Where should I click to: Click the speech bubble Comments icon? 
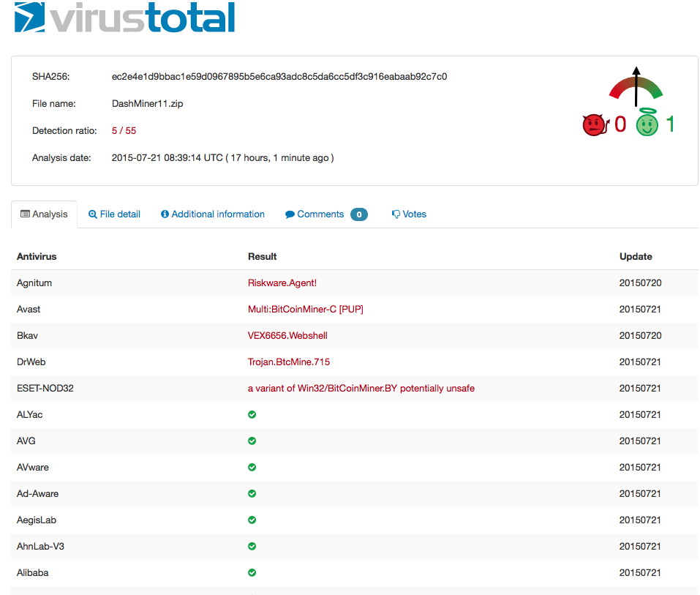[290, 214]
